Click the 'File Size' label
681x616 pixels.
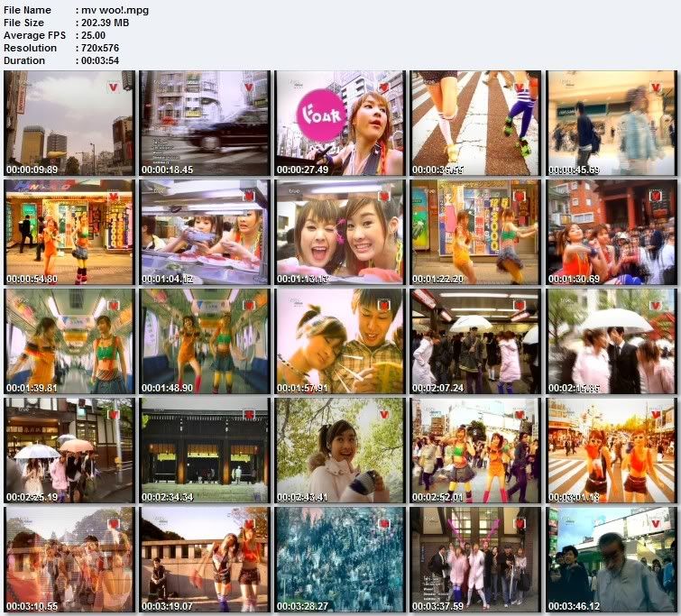[x=23, y=23]
